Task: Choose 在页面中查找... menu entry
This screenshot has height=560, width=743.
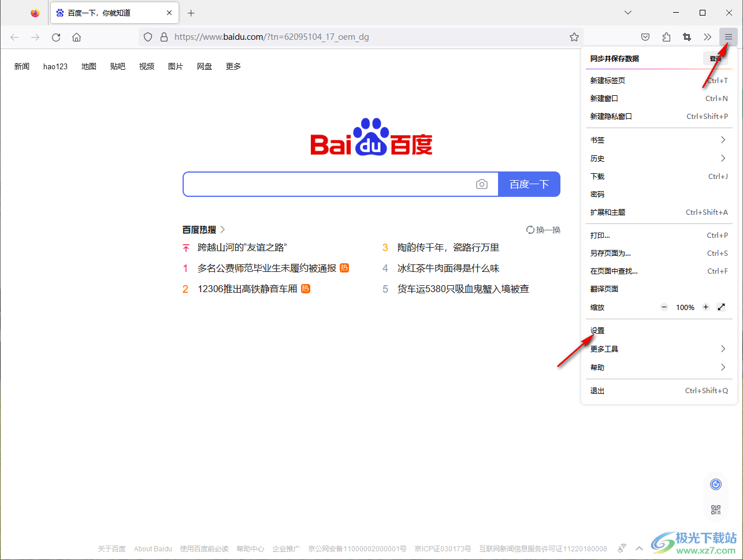Action: (659, 271)
